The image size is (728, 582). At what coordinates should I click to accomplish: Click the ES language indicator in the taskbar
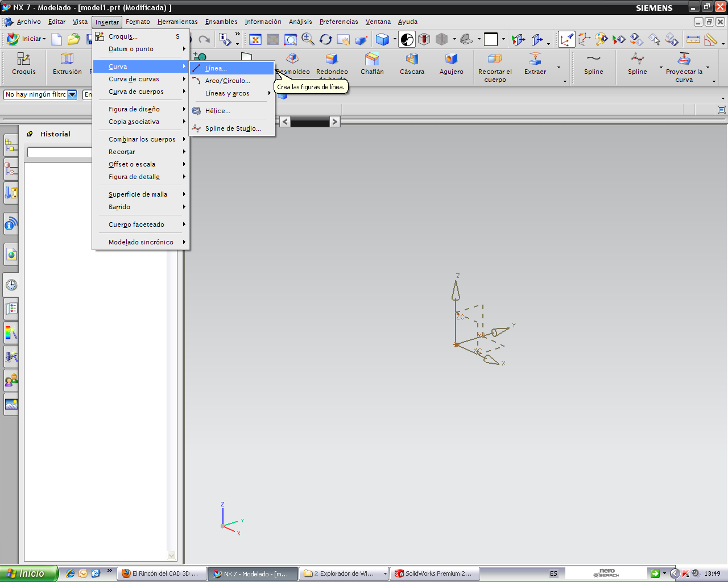pyautogui.click(x=553, y=573)
